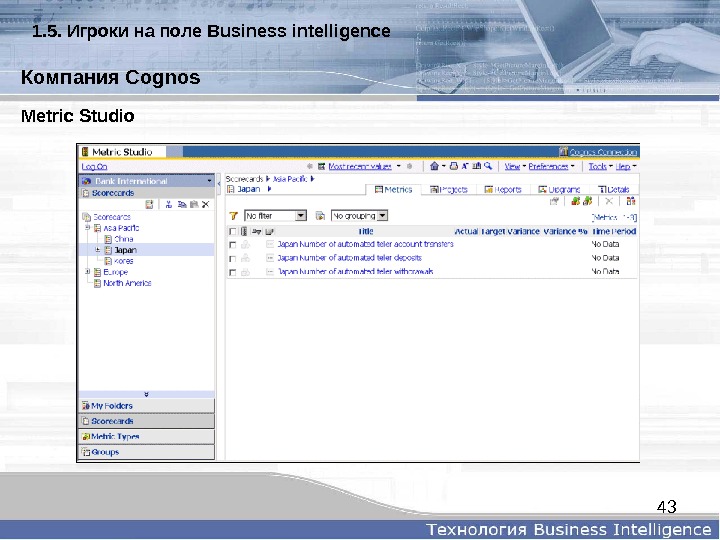Click the Home icon in the toolbar
This screenshot has width=720, height=540.
coord(434,166)
